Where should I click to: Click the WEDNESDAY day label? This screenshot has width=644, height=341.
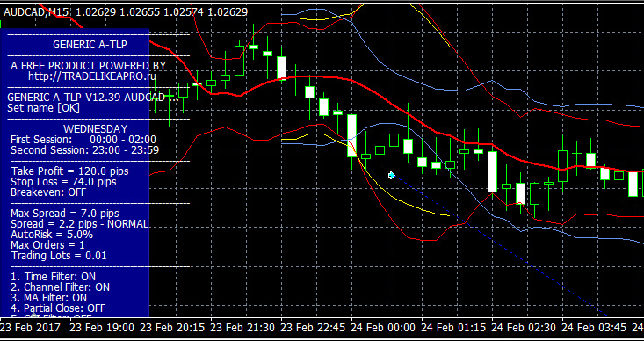95,129
